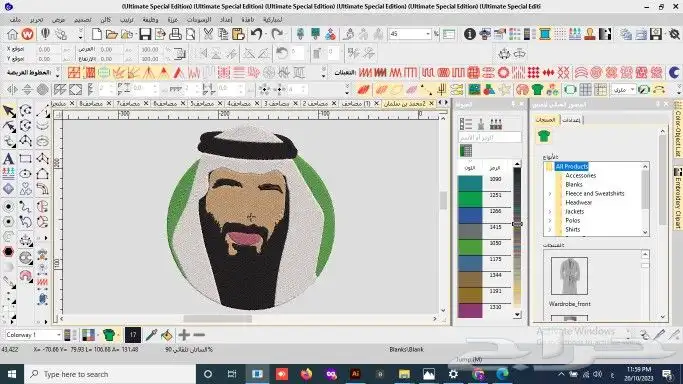
Task: Open the ملف menu
Action: [x=15, y=20]
